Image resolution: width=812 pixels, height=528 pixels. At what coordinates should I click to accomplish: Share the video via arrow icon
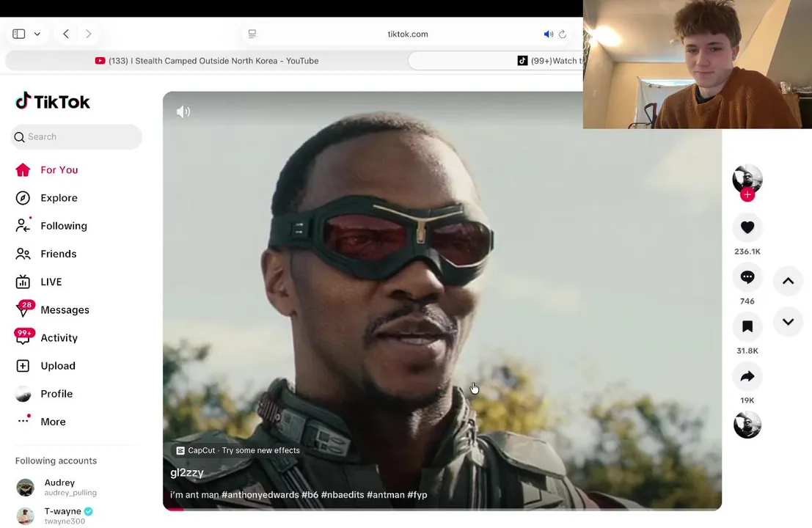coord(747,376)
